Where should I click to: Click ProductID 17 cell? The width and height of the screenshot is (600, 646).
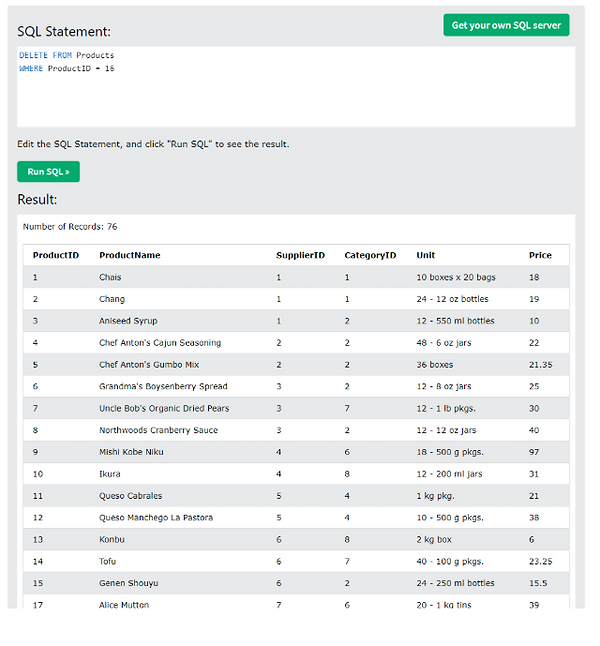click(38, 604)
